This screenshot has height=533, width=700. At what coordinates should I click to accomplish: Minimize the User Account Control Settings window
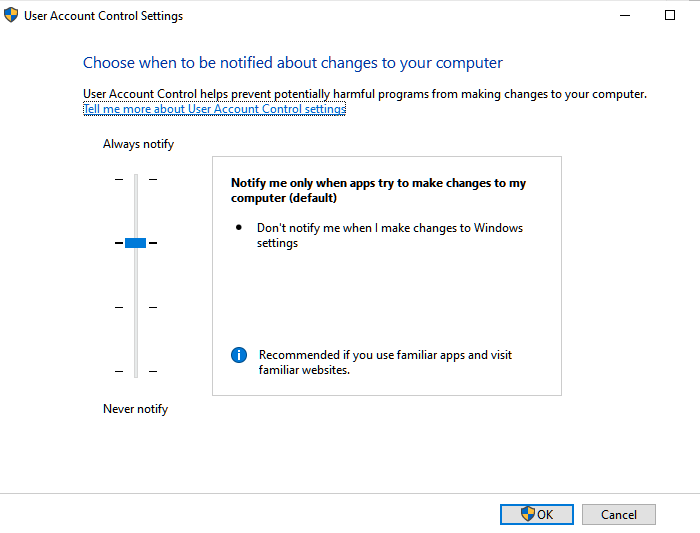point(625,16)
